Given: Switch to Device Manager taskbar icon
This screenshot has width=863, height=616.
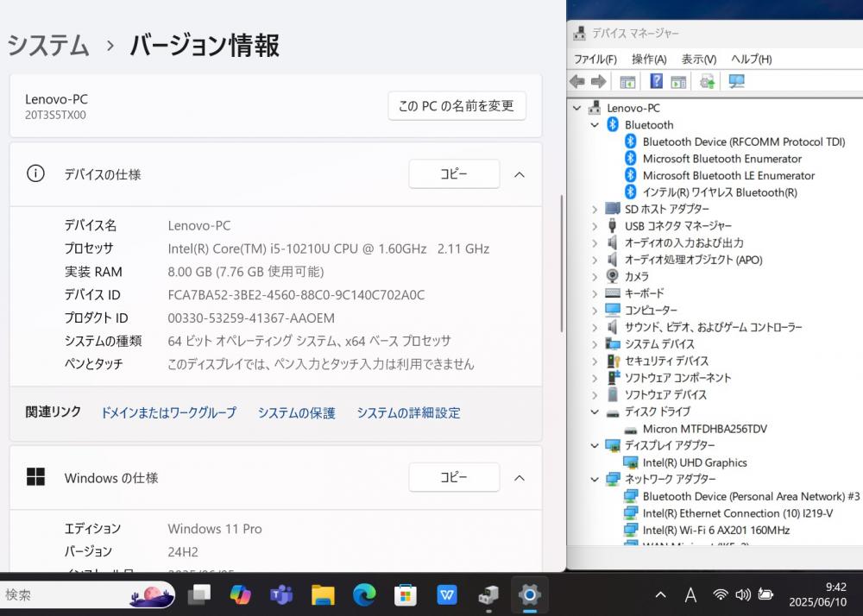Looking at the screenshot, I should pyautogui.click(x=488, y=594).
